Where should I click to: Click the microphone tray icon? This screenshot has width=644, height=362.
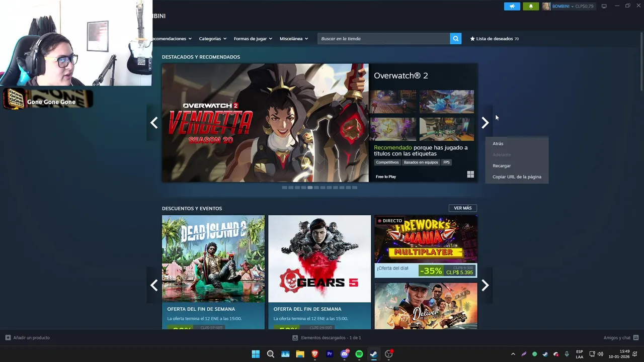pos(567,354)
